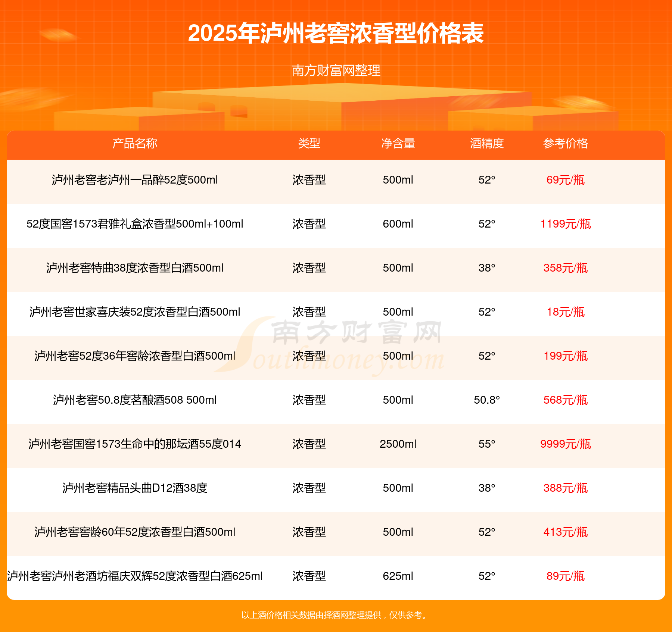The image size is (672, 632).
Task: Click product name 52度国窖1573君雅礼盒浓香型500ml+100ml
Action: [x=135, y=224]
